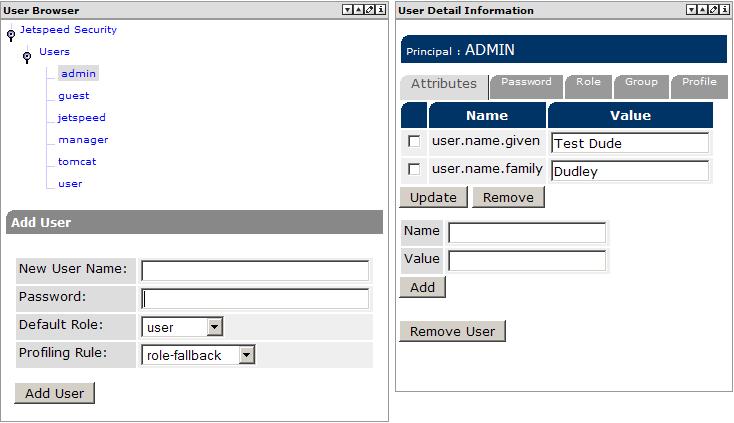This screenshot has height=423, width=734.
Task: Click the Remove User button
Action: (452, 331)
